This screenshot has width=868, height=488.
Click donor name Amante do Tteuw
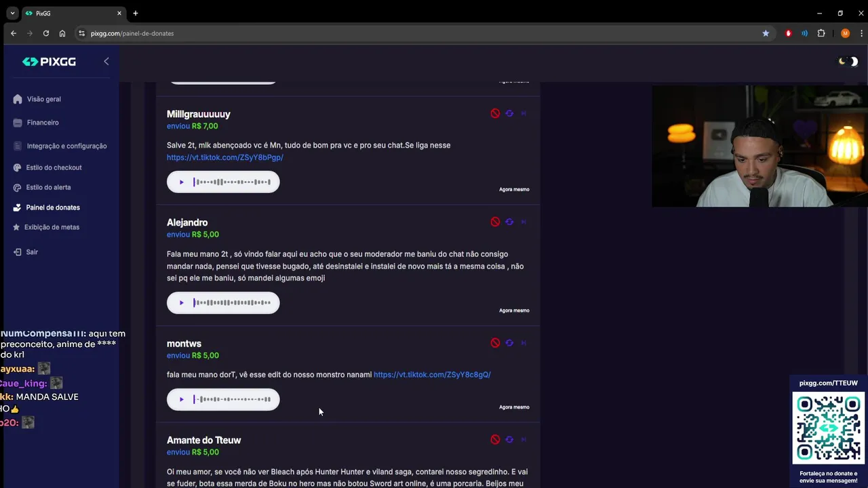click(204, 440)
